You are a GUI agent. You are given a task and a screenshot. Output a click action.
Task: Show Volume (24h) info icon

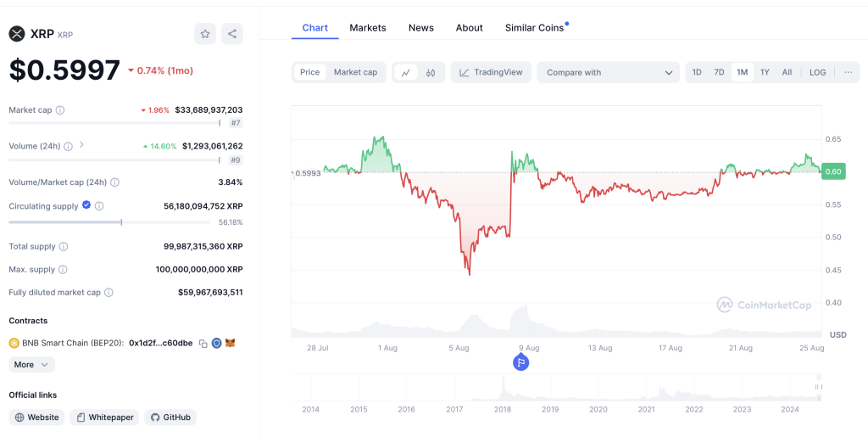[68, 147]
